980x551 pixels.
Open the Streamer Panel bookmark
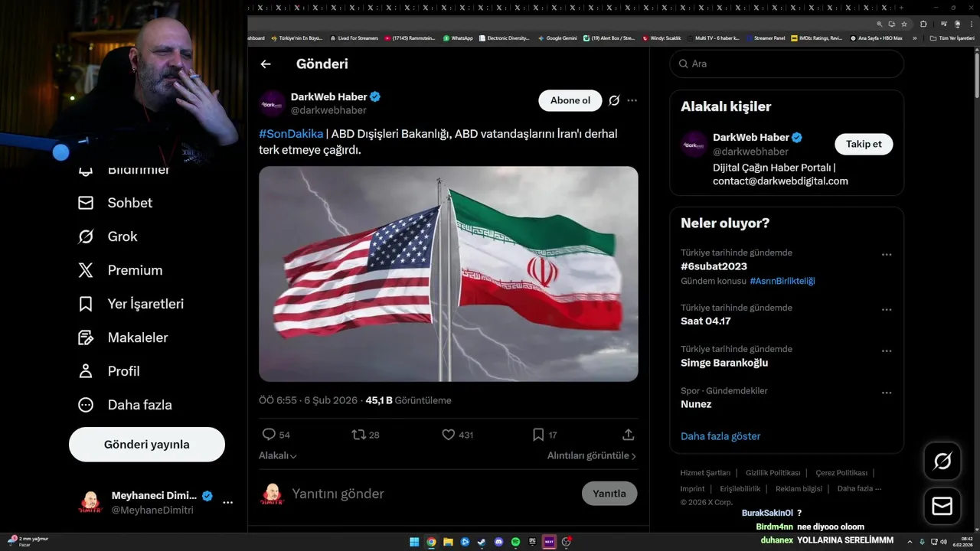766,37
